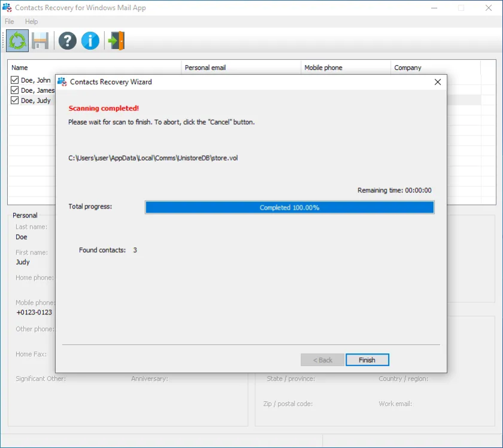Image resolution: width=503 pixels, height=448 pixels.
Task: Open About via blue info icon
Action: point(90,41)
